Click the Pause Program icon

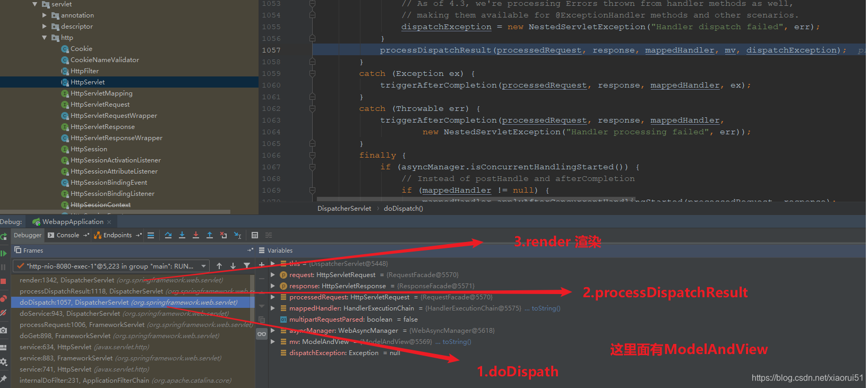(4, 267)
